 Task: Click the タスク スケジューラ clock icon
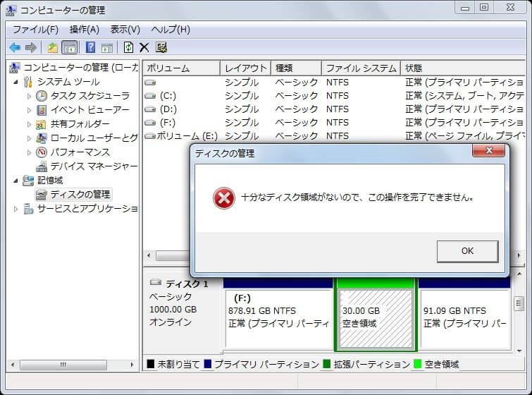42,96
